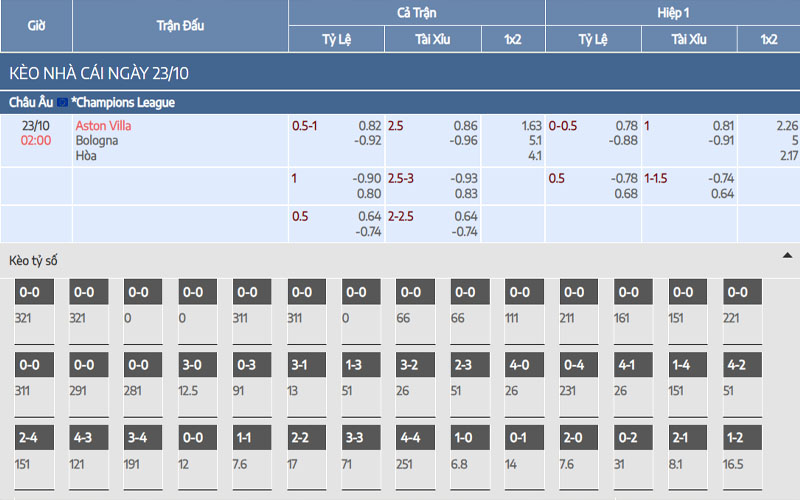Collapse the Kèo tỷ số section arrow
The height and width of the screenshot is (500, 800).
point(787,257)
